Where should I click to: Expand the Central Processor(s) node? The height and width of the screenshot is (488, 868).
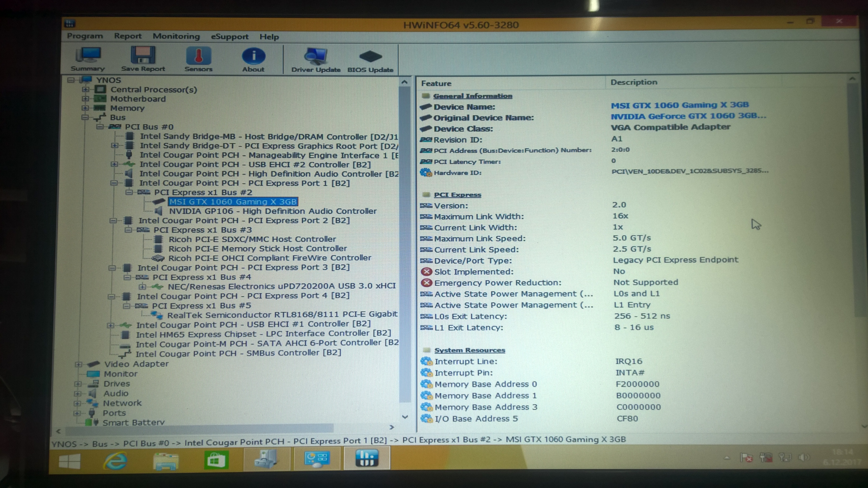click(x=86, y=90)
